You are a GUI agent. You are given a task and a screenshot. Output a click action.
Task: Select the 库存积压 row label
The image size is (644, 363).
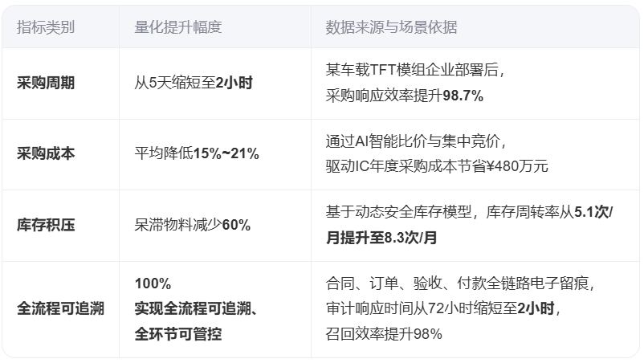46,225
